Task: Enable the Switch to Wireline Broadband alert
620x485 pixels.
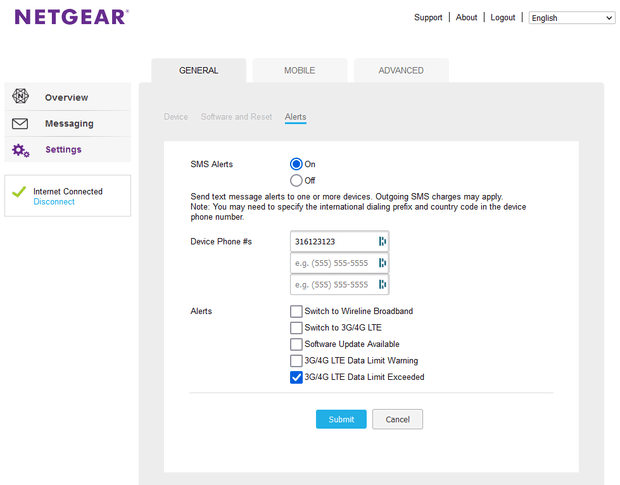Action: 296,311
